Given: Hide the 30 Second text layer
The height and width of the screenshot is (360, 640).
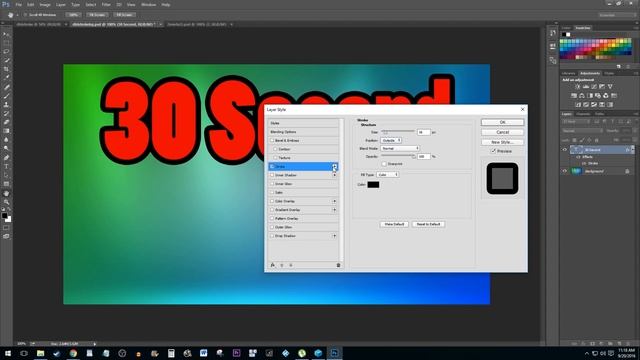Looking at the screenshot, I should 565,150.
